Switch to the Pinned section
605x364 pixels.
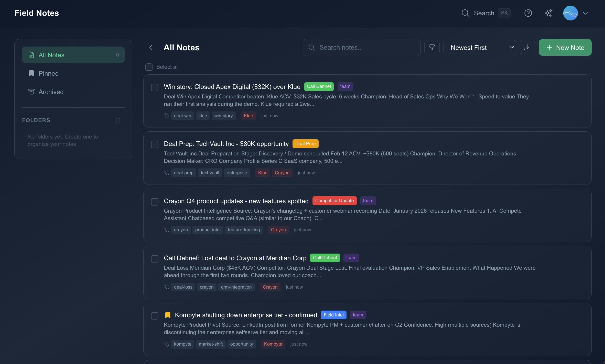pos(49,73)
